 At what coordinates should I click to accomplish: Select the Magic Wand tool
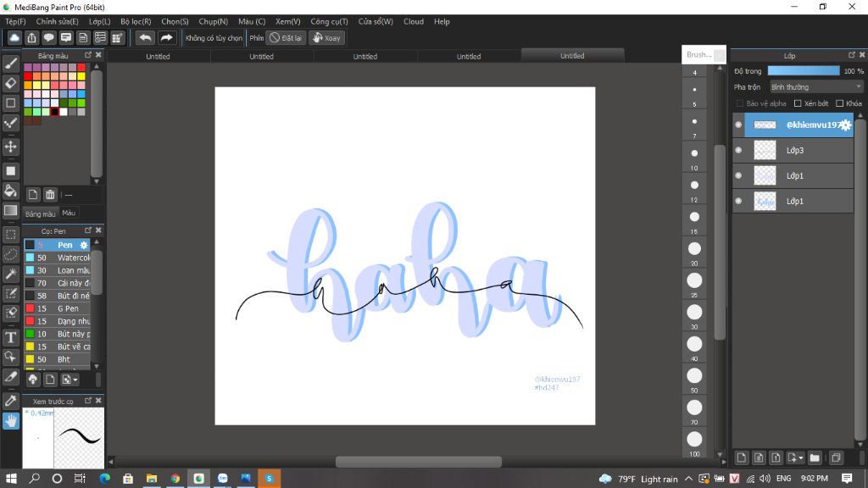tap(10, 274)
